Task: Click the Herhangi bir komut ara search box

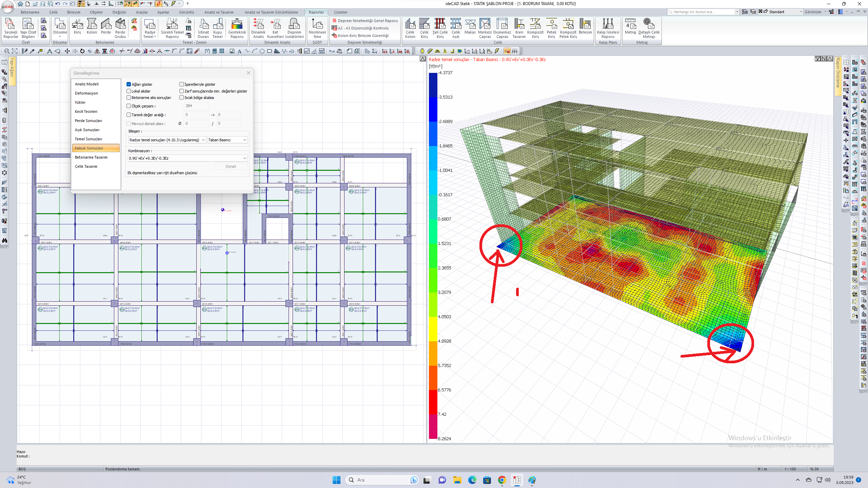Action: coord(701,12)
